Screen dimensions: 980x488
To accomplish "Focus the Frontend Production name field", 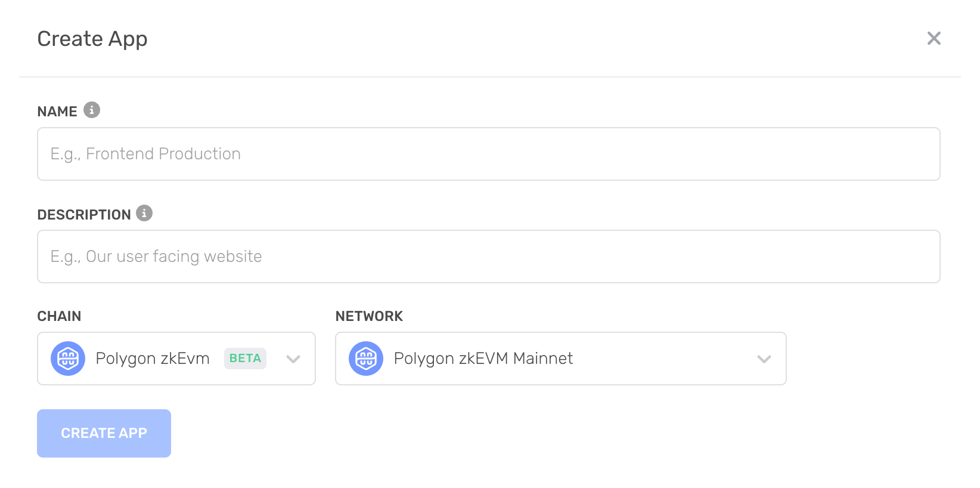I will (x=489, y=154).
